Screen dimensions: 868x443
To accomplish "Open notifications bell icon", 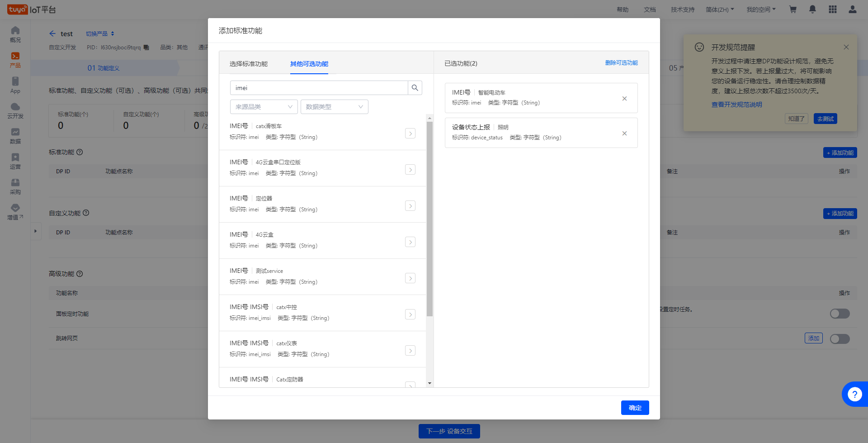I will [x=812, y=10].
